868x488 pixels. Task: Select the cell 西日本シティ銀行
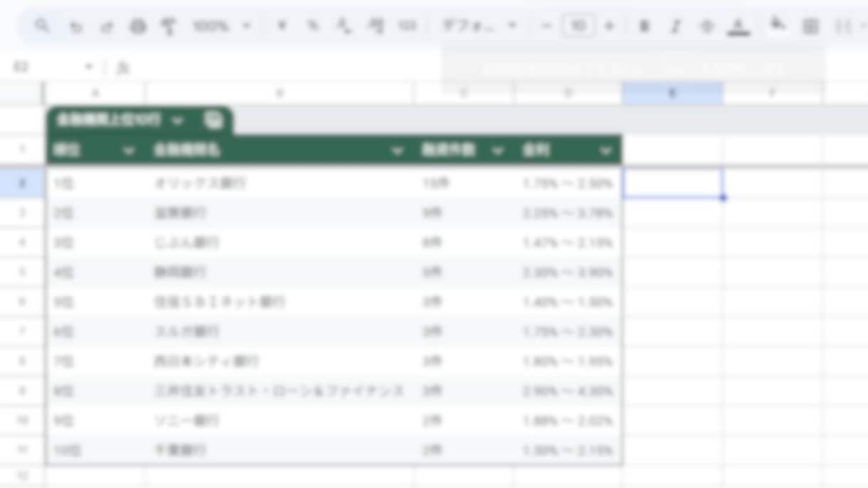pos(280,361)
